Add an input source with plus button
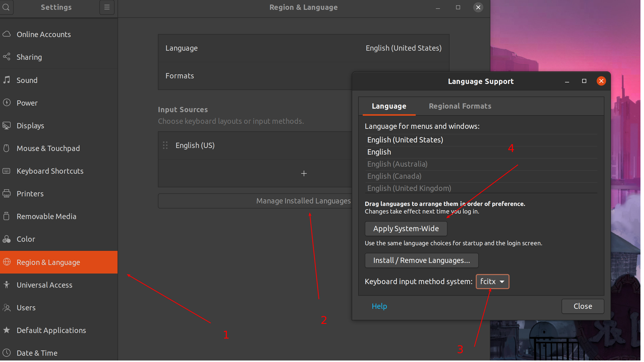Screen dimensions: 644x362 click(304, 173)
